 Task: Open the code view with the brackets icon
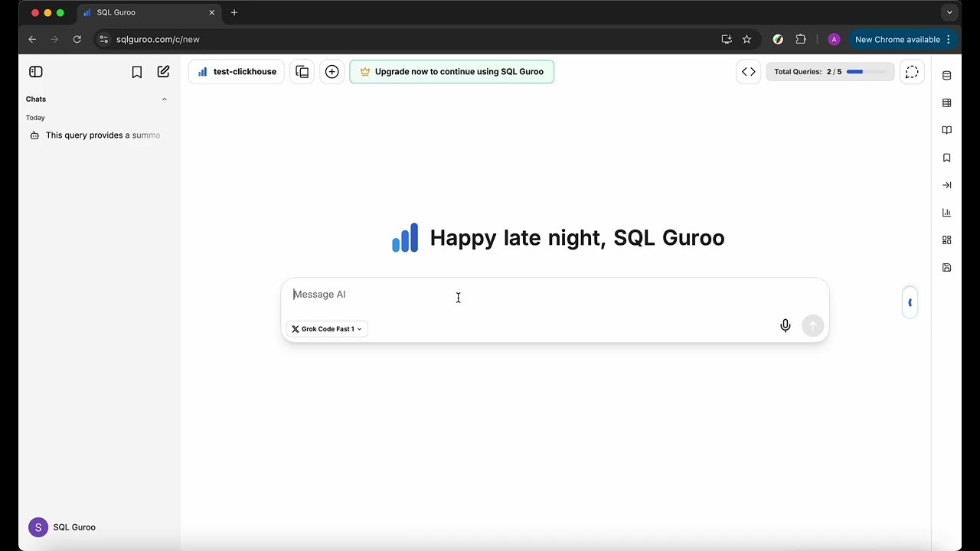click(x=748, y=71)
